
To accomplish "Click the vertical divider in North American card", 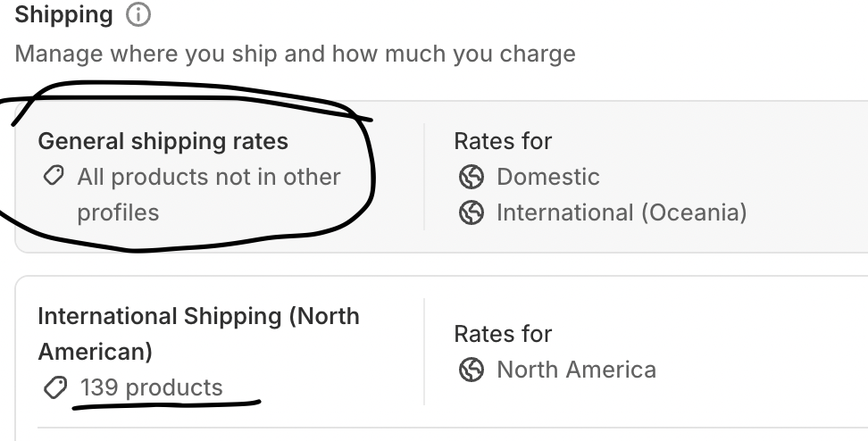I will coord(423,352).
